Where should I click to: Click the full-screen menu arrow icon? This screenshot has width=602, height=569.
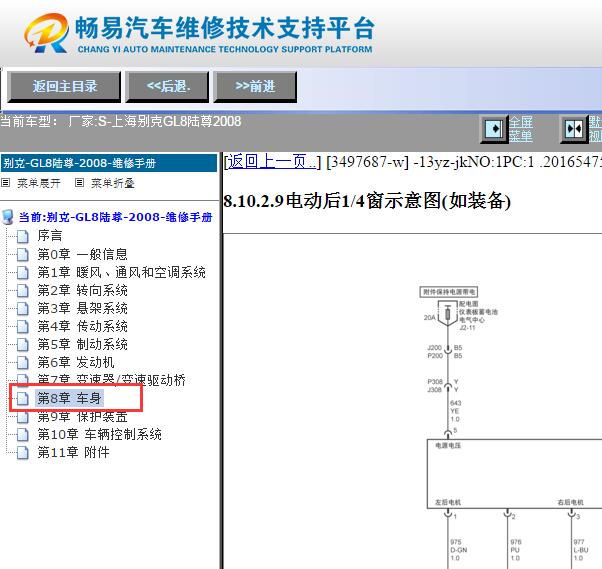[494, 129]
